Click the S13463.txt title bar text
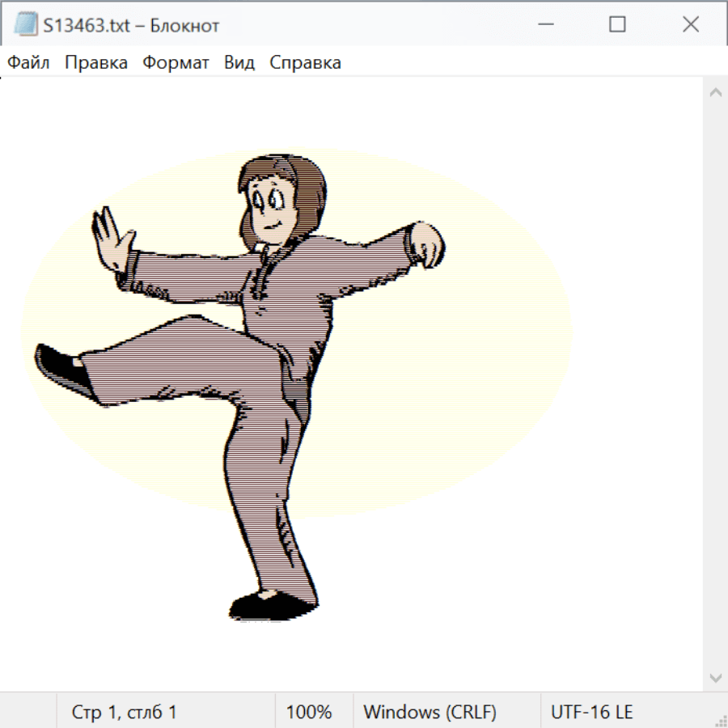The height and width of the screenshot is (728, 728). coord(130,25)
